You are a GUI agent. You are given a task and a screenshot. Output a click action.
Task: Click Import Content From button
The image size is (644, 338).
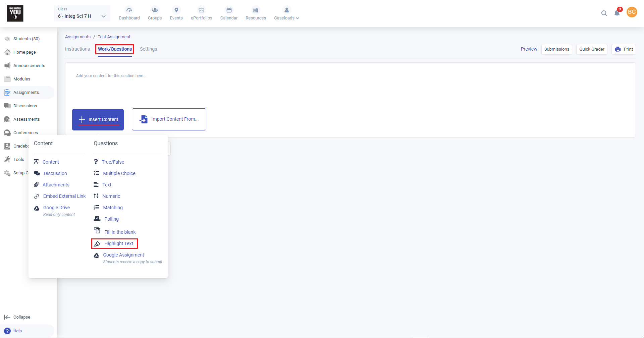coord(169,119)
